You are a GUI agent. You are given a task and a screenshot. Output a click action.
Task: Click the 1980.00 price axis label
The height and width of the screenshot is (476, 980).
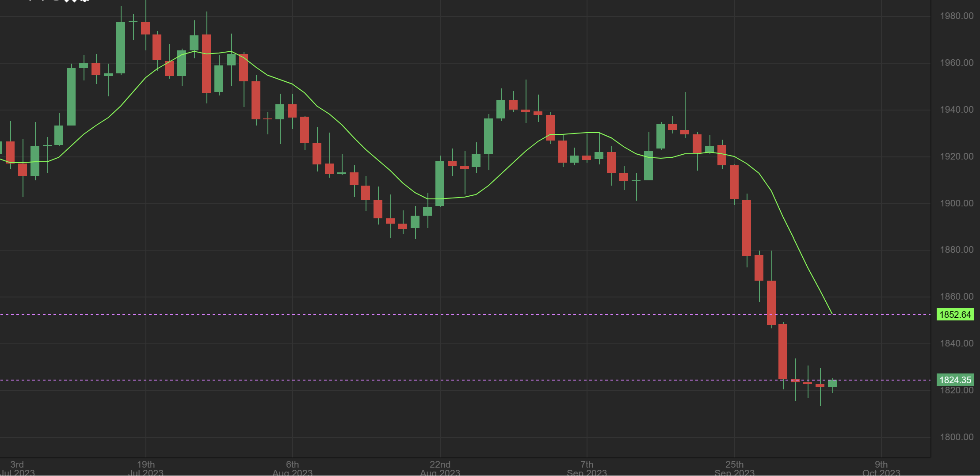pyautogui.click(x=957, y=16)
